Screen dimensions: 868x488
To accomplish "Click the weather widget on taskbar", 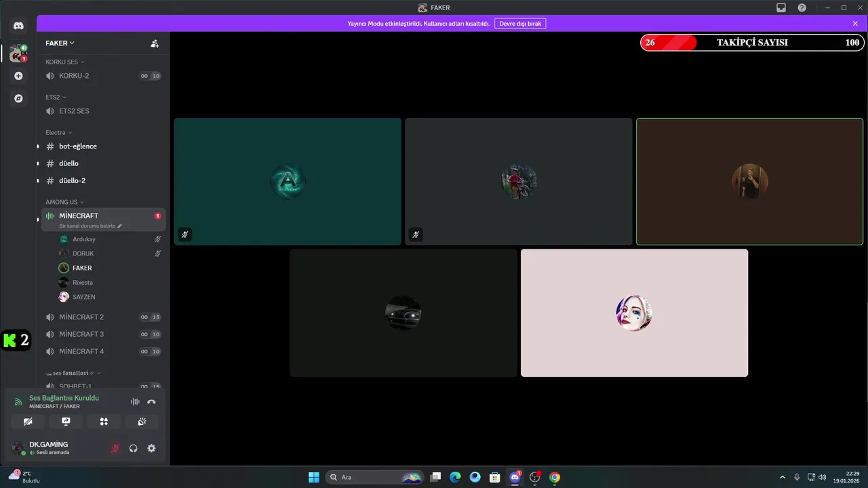I will [x=24, y=476].
